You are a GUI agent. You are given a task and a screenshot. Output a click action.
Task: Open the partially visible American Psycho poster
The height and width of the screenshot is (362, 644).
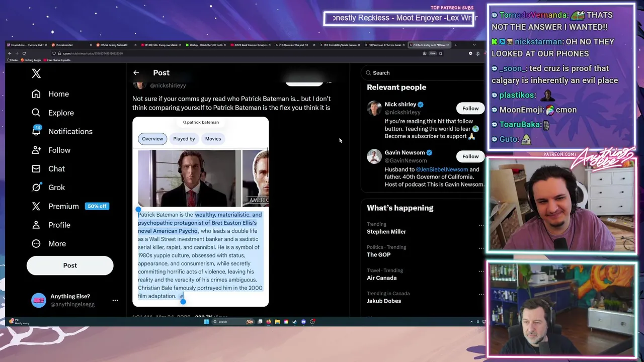256,178
